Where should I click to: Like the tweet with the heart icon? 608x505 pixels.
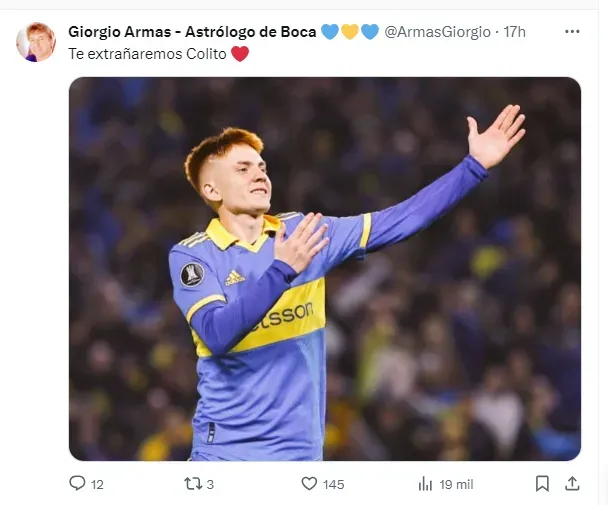coord(309,483)
